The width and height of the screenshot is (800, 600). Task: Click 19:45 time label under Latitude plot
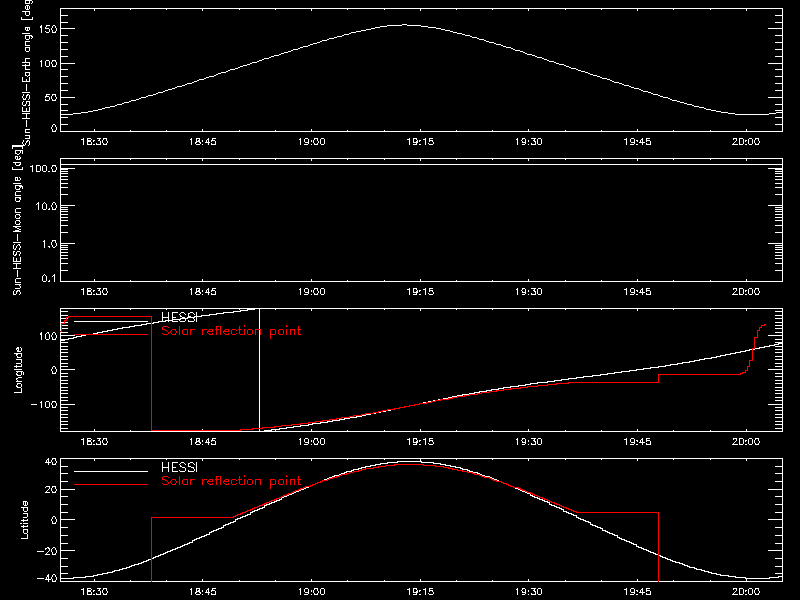[x=637, y=591]
